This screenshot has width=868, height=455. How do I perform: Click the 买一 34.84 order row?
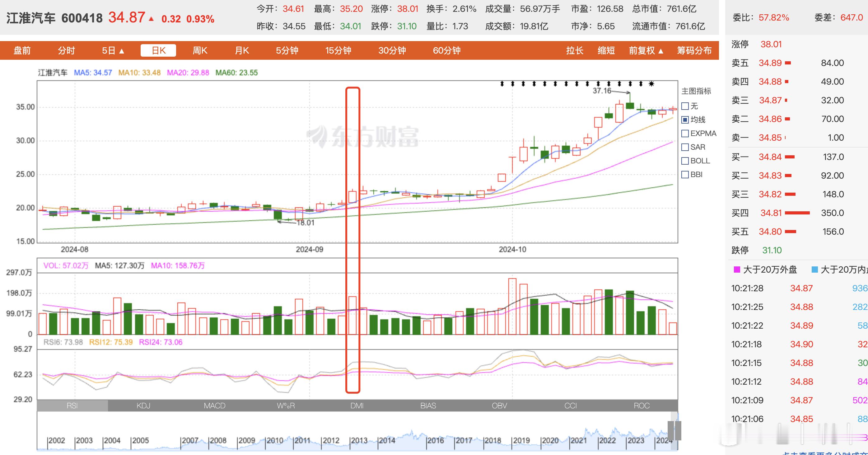(x=788, y=157)
